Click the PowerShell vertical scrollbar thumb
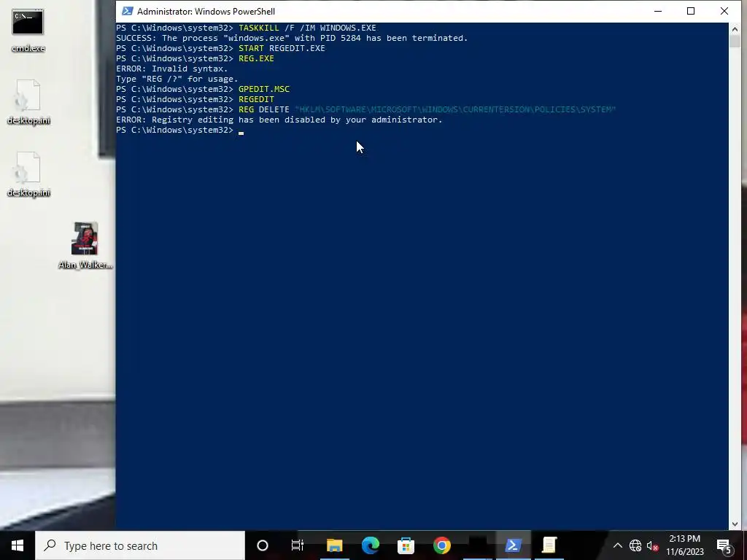 pos(734,41)
